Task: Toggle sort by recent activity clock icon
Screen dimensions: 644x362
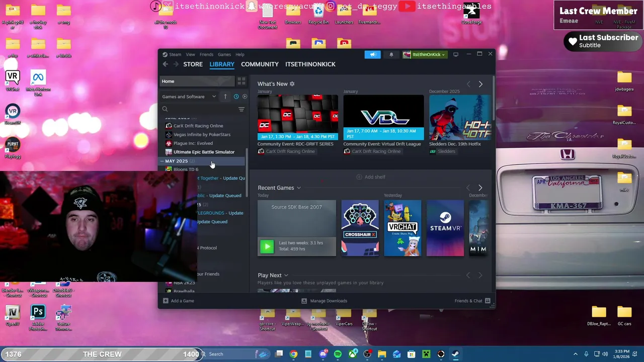Action: pos(236,97)
